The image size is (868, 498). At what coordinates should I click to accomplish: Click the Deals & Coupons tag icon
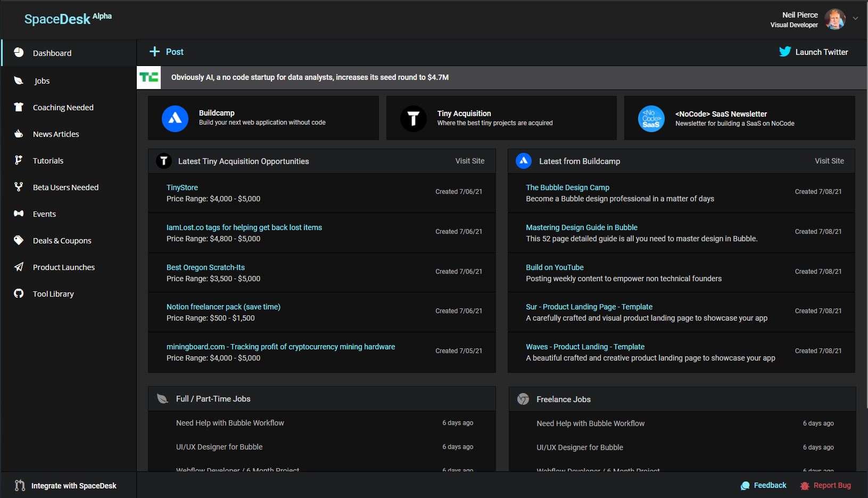coord(19,240)
